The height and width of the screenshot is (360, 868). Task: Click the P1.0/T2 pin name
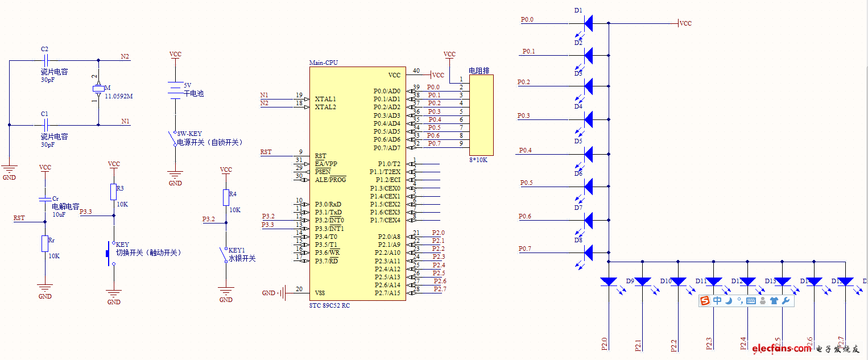pyautogui.click(x=388, y=164)
